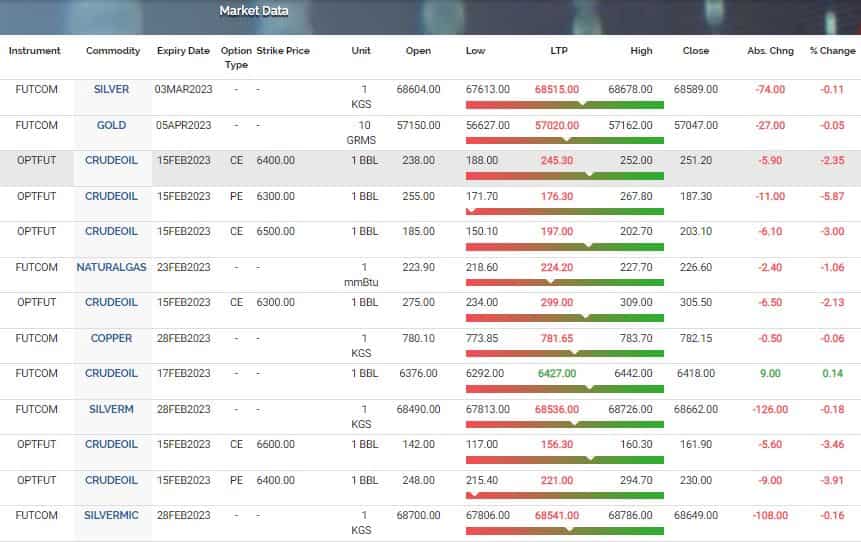Click SILVER low price 67613.00
This screenshot has width=861, height=542.
pos(488,89)
